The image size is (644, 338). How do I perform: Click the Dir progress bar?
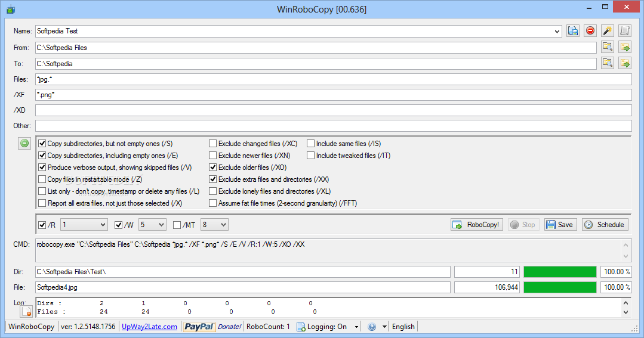(x=560, y=272)
